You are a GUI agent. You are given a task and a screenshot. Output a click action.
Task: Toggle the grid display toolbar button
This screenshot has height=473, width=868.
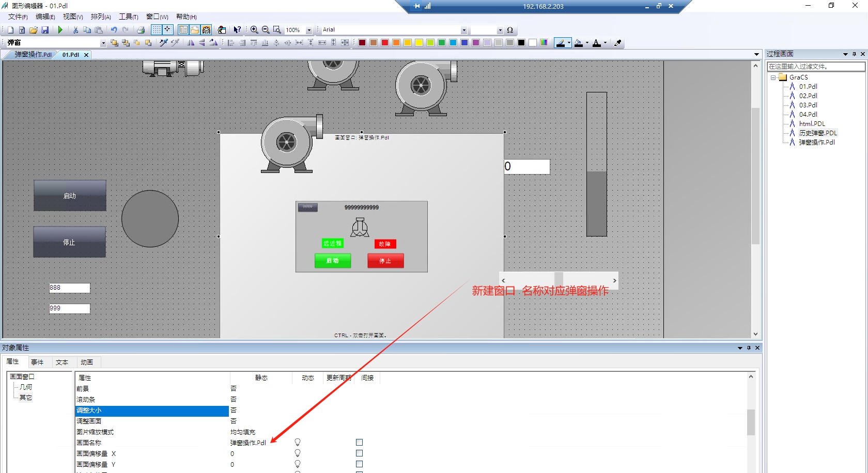point(156,30)
